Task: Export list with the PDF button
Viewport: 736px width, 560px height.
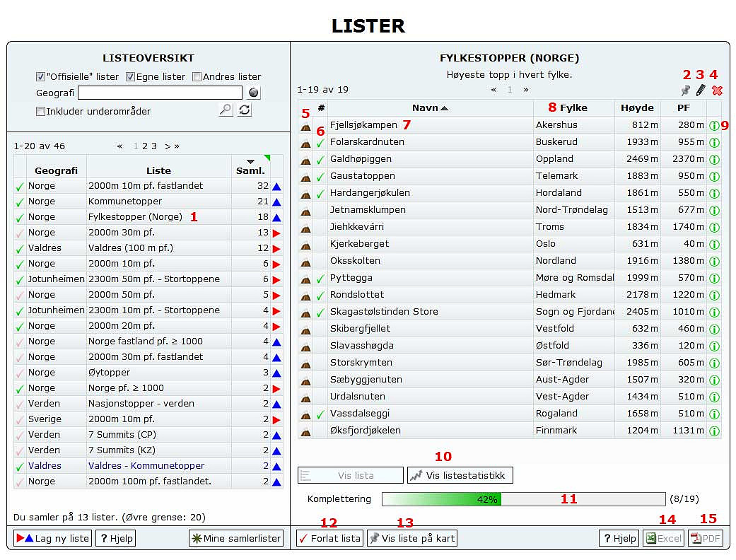Action: tap(706, 538)
